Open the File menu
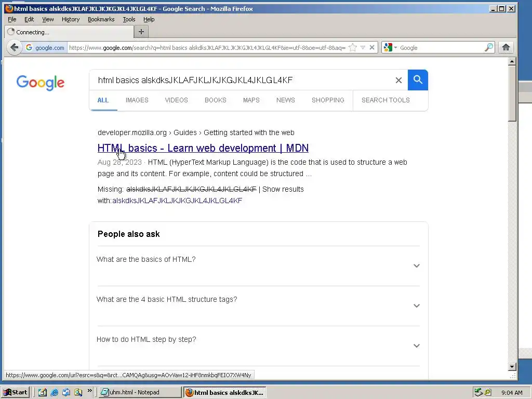Image resolution: width=532 pixels, height=399 pixels. coord(12,19)
